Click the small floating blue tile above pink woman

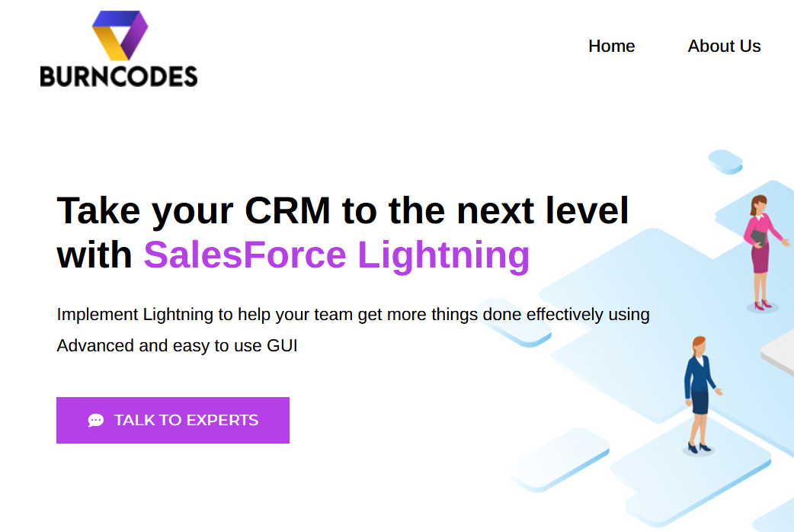tap(725, 162)
